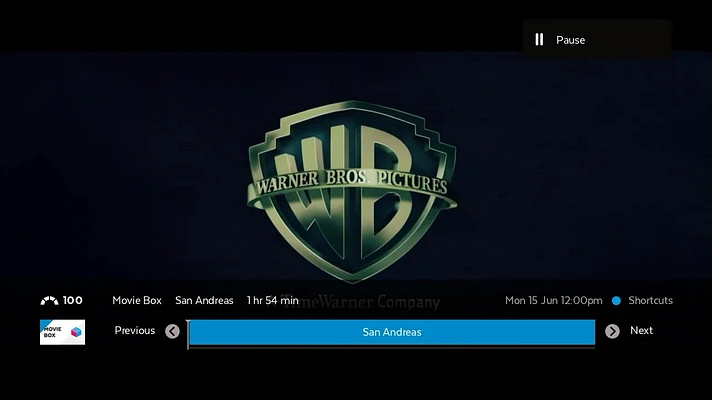Viewport: 712px width, 400px height.
Task: Click the Pause icon
Action: coord(539,40)
